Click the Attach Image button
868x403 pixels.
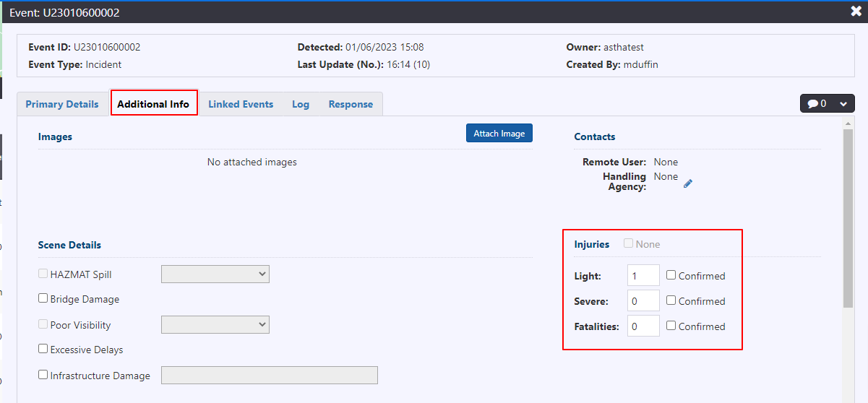(x=499, y=133)
